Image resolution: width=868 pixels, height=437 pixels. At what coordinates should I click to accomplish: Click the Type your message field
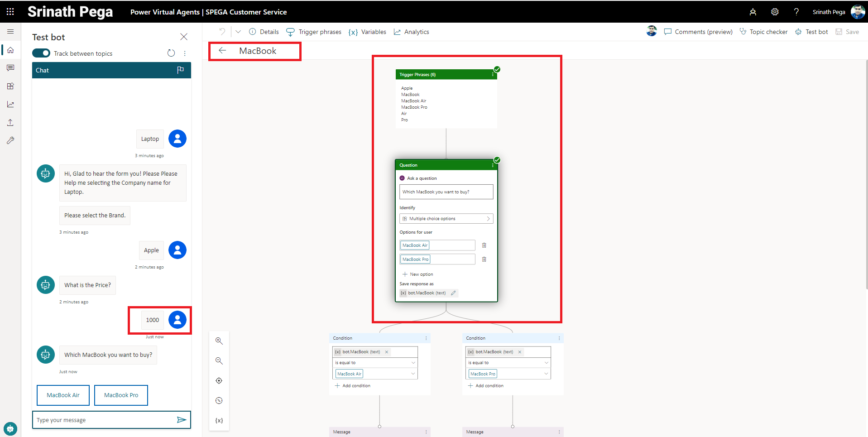tap(104, 420)
